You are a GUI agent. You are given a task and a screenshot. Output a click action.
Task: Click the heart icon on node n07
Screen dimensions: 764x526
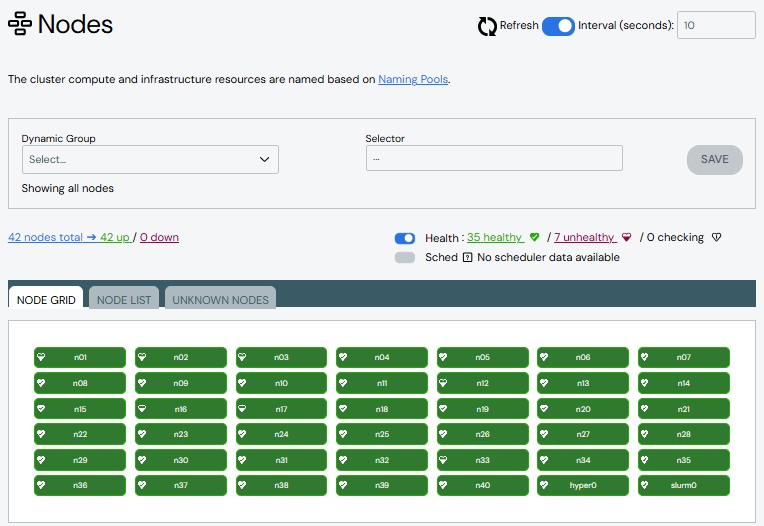tap(645, 357)
